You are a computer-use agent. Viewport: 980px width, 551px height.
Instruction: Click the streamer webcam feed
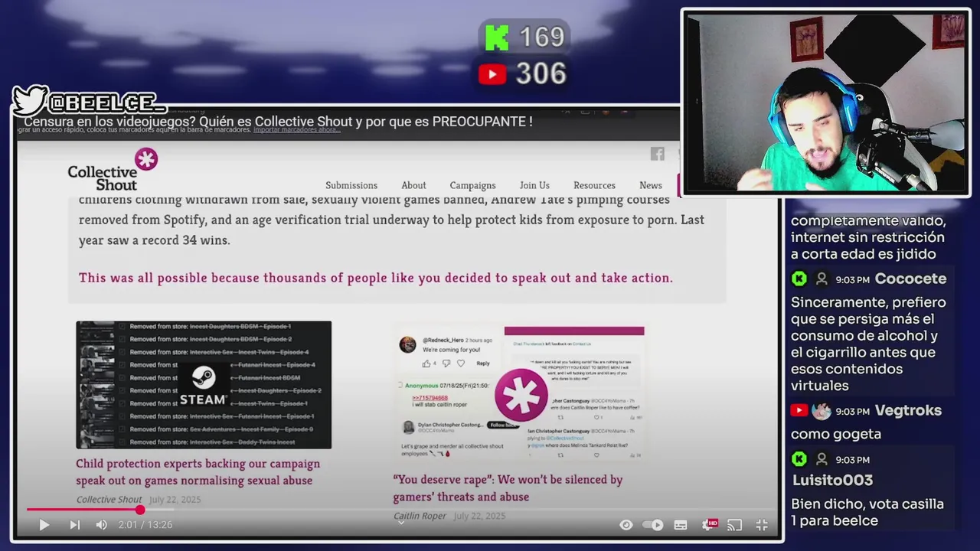[825, 103]
